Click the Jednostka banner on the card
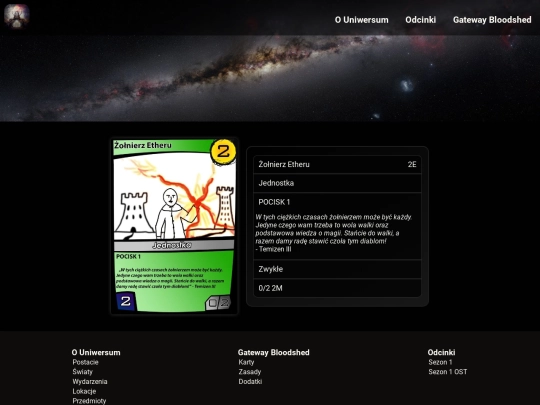Image resolution: width=540 pixels, height=405 pixels. click(x=174, y=245)
